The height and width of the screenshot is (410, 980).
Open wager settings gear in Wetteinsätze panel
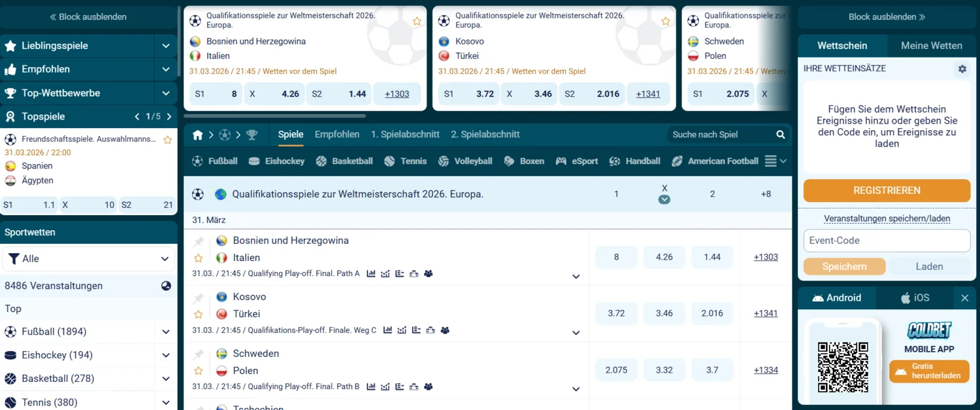pyautogui.click(x=962, y=68)
